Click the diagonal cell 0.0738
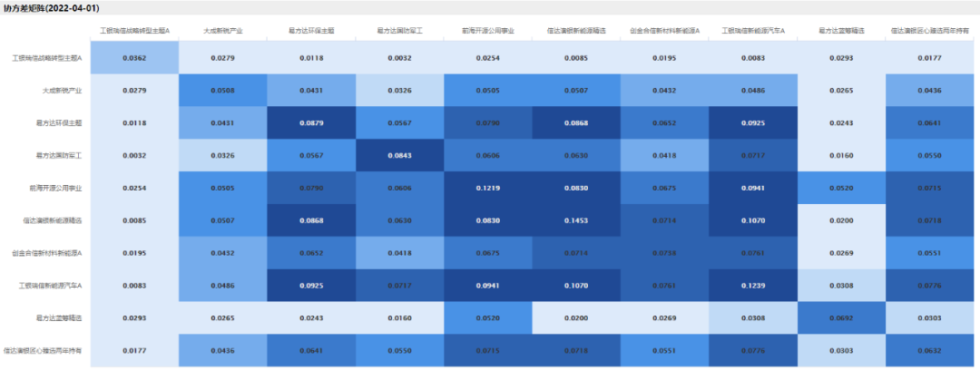Screen dimensions: 980x370 pos(664,252)
